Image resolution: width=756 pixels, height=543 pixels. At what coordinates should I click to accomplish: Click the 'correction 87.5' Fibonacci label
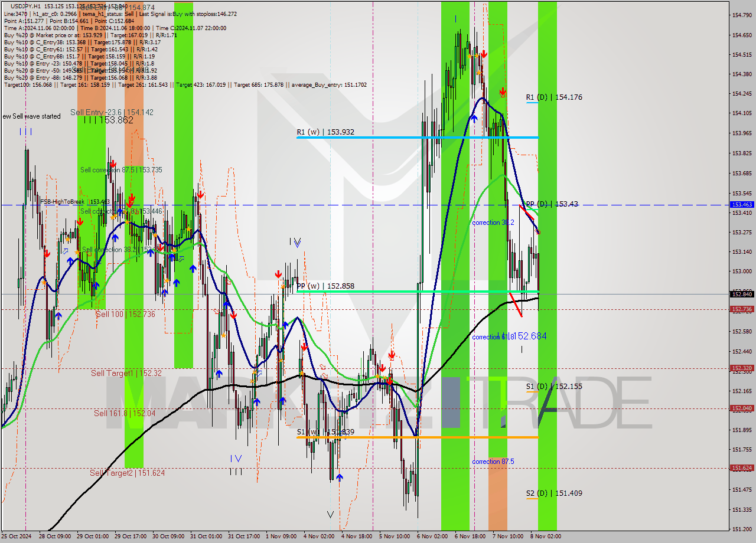(493, 462)
